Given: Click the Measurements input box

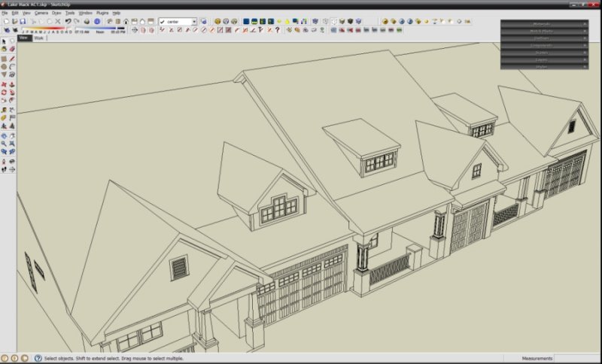Looking at the screenshot, I should coord(576,359).
